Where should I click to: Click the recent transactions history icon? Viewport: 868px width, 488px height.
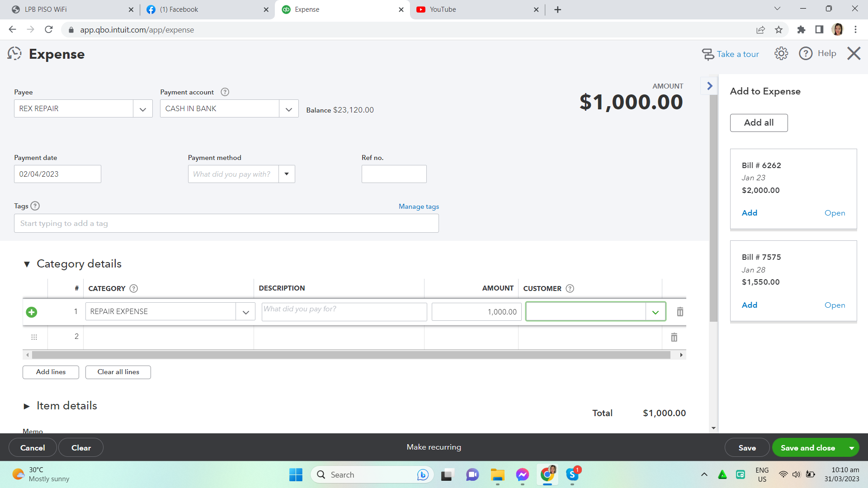tap(14, 54)
